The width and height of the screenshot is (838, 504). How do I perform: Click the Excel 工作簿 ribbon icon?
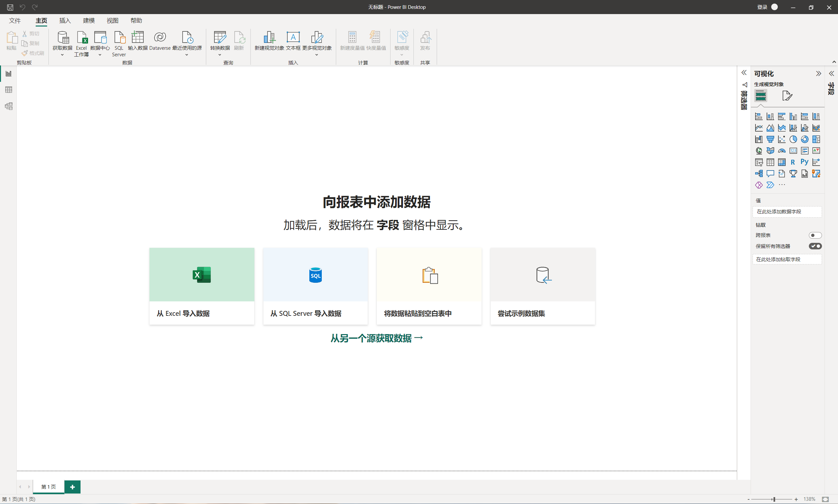[x=82, y=37]
